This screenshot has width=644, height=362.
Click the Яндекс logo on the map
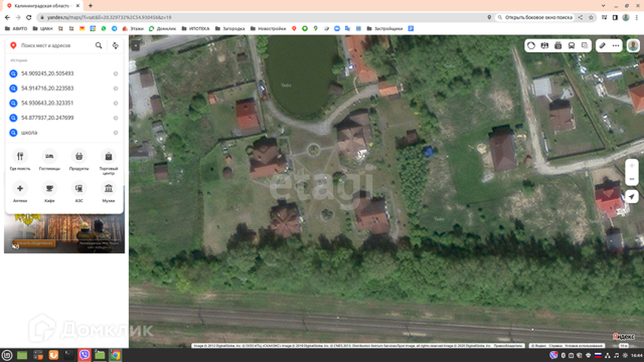click(624, 336)
